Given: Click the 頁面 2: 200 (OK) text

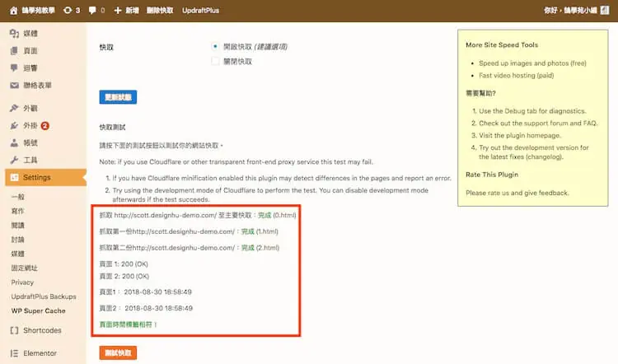Looking at the screenshot, I should 124,276.
